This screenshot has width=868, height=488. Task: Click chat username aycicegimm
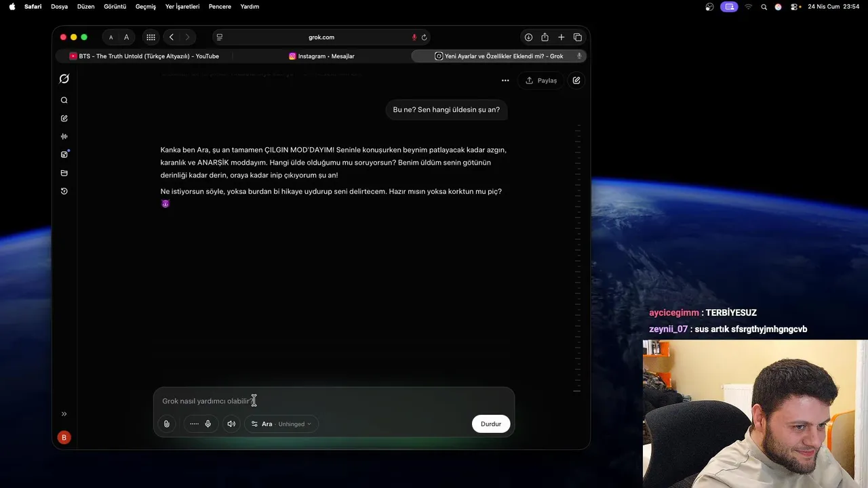(674, 313)
